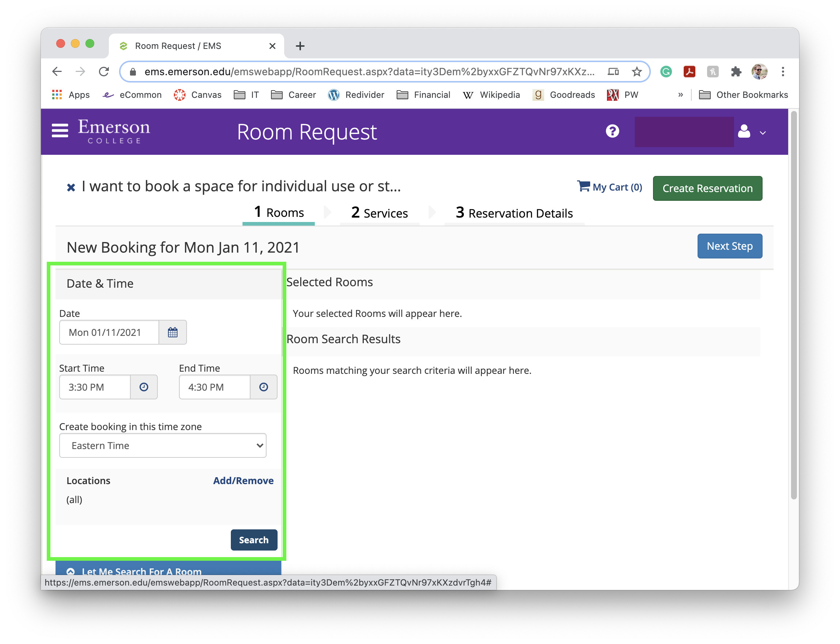
Task: Open the Career bookmarks folder
Action: tap(293, 95)
